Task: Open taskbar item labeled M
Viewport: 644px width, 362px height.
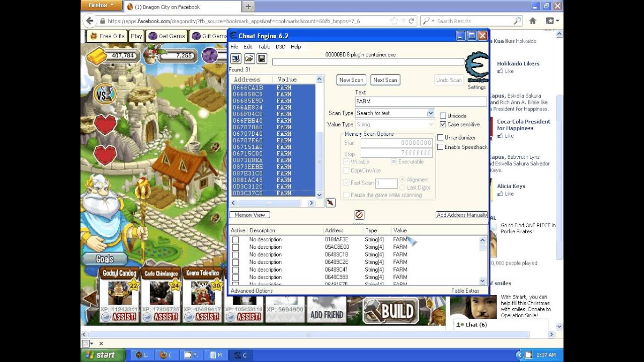Action: [216, 355]
